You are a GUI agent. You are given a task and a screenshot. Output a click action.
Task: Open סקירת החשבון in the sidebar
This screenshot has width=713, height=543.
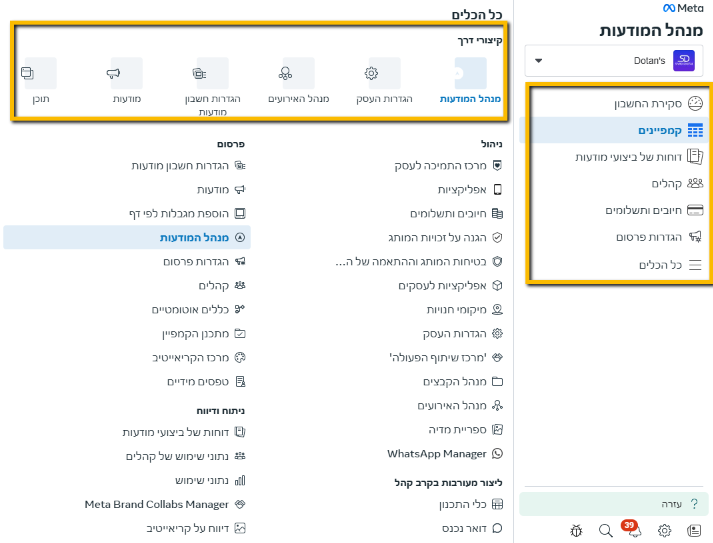(658, 104)
